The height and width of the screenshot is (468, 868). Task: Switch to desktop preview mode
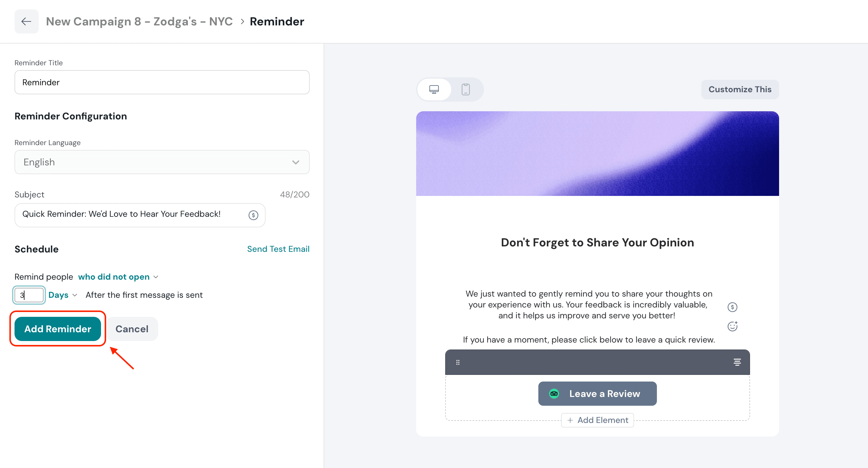coord(434,89)
